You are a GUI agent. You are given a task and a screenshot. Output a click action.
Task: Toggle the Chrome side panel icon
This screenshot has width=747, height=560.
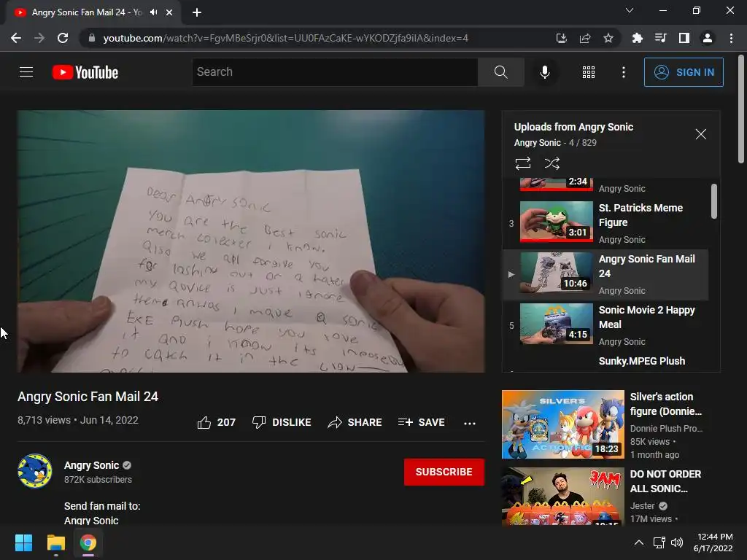coord(684,38)
